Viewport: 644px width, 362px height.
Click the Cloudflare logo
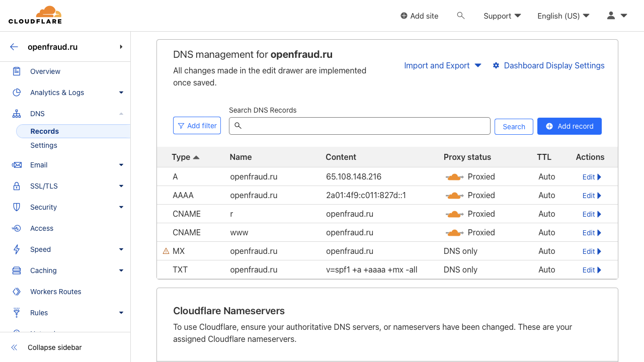(35, 15)
